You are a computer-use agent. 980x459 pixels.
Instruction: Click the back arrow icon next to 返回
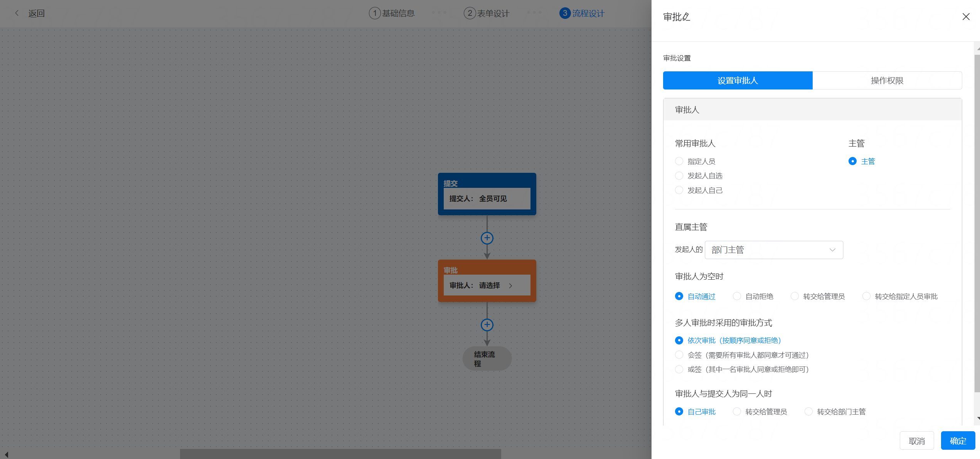point(17,13)
